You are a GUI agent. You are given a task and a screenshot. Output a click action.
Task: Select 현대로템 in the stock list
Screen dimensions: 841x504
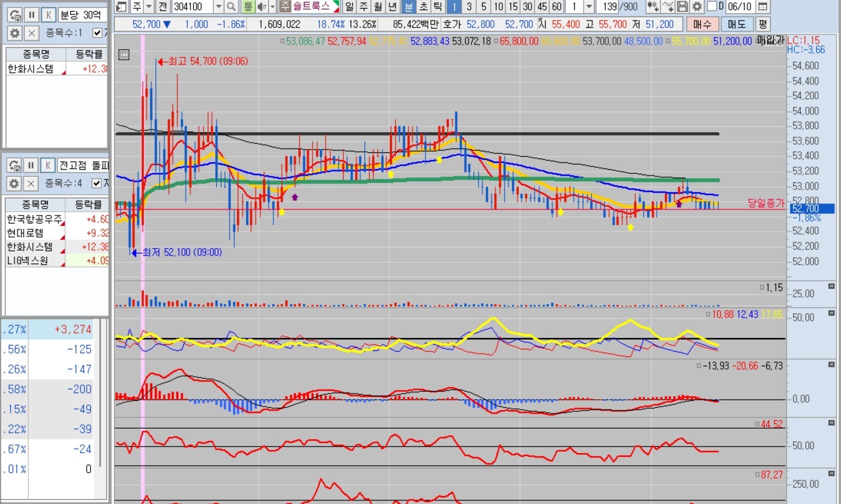[26, 233]
